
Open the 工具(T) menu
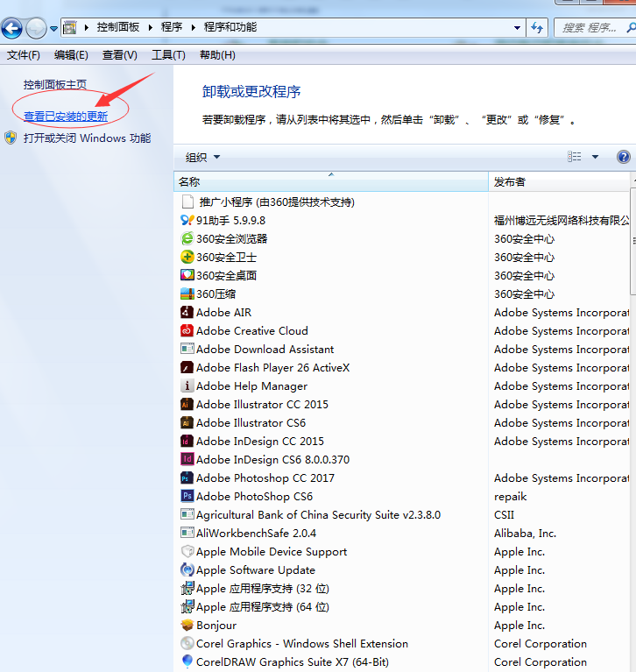pyautogui.click(x=168, y=55)
